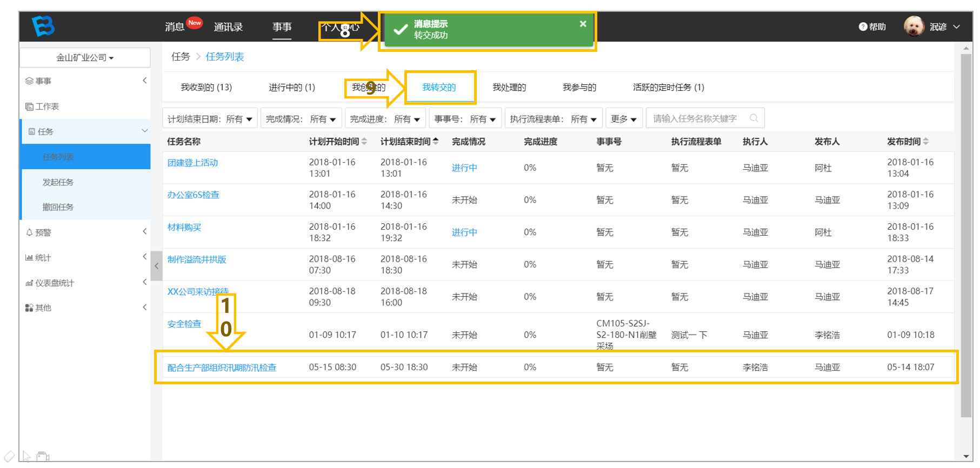Screen dimensions: 980x468
Task: Close the 转交成功 notification with X
Action: [583, 24]
